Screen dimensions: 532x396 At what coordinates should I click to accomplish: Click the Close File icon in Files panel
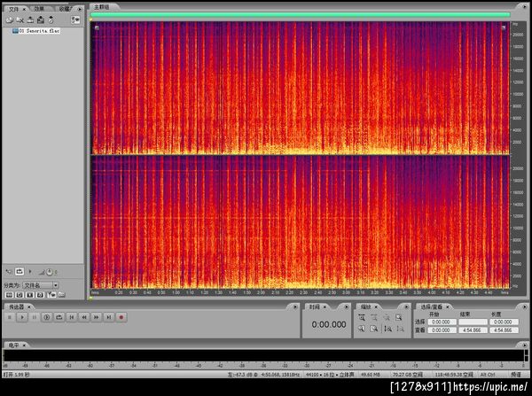coord(20,20)
